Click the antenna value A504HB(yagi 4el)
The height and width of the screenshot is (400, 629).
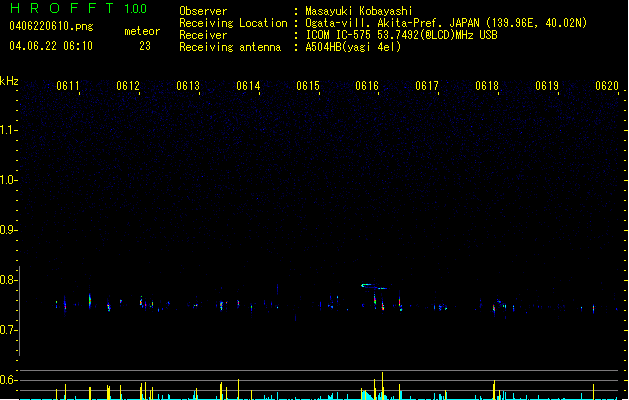tap(353, 47)
